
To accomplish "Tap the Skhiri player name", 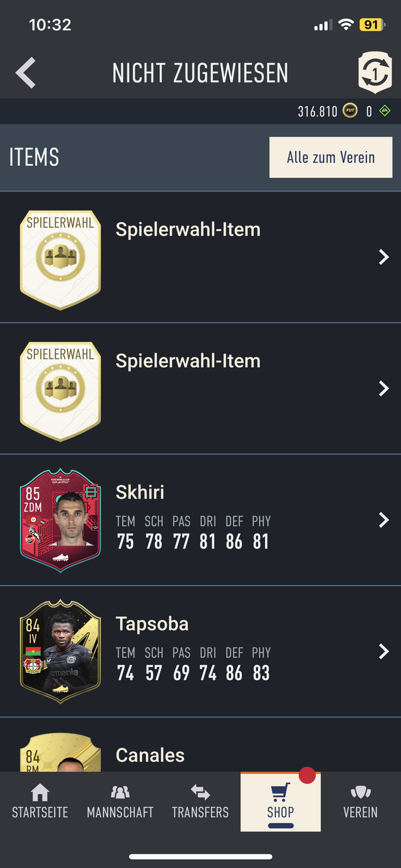I will 140,492.
